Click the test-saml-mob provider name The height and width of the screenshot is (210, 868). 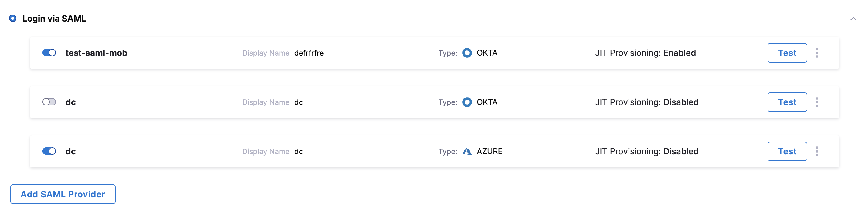tap(96, 53)
